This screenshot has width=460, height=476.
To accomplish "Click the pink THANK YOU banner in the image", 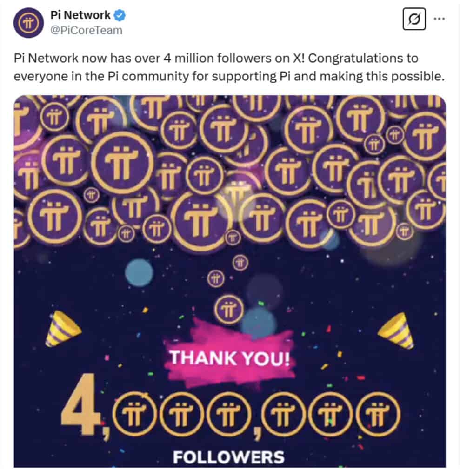I will [x=230, y=358].
